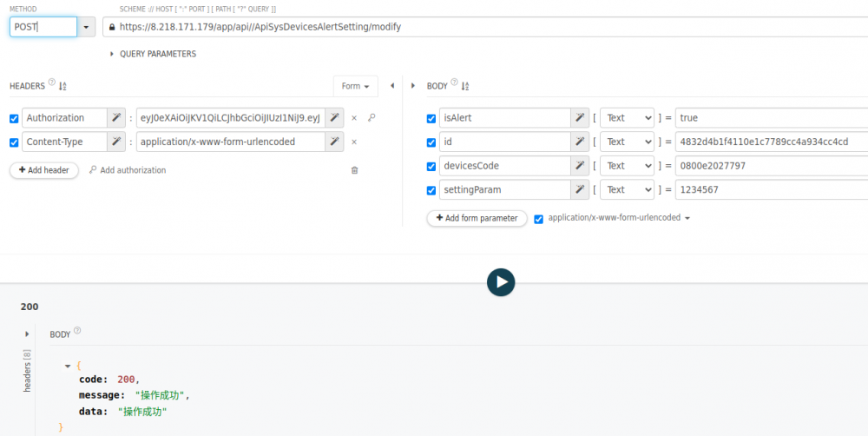
Task: Click magic wand icon beside settingParam parameter
Action: (579, 189)
